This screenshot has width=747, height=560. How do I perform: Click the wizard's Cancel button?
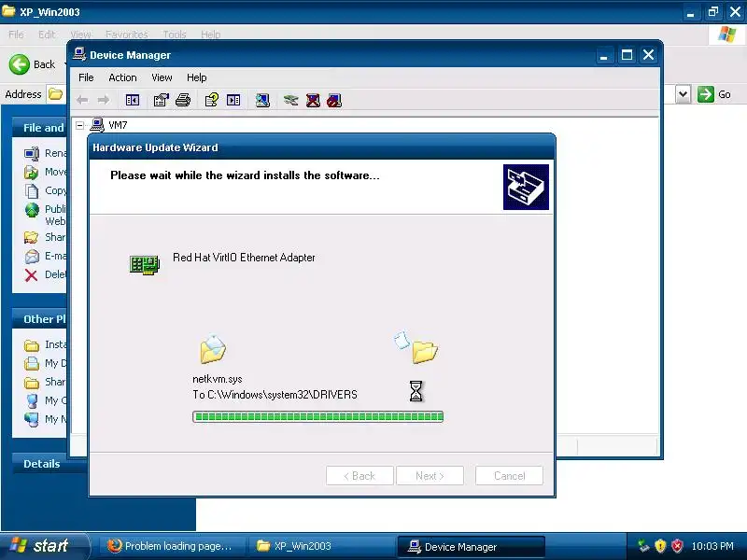[x=509, y=476]
